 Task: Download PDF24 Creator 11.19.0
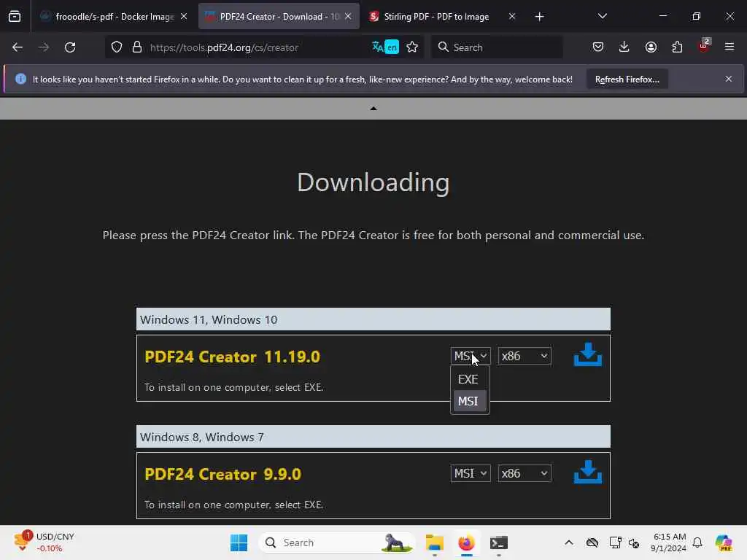tap(588, 355)
